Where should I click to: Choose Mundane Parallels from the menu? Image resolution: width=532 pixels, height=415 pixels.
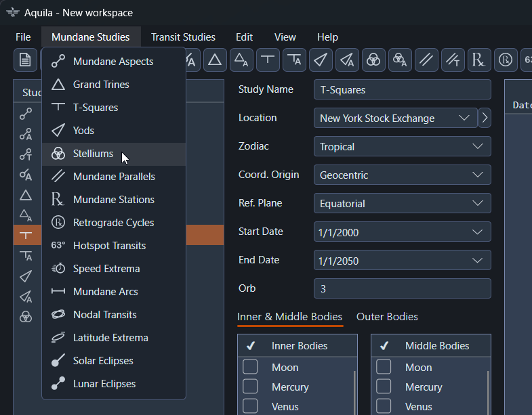(x=114, y=177)
